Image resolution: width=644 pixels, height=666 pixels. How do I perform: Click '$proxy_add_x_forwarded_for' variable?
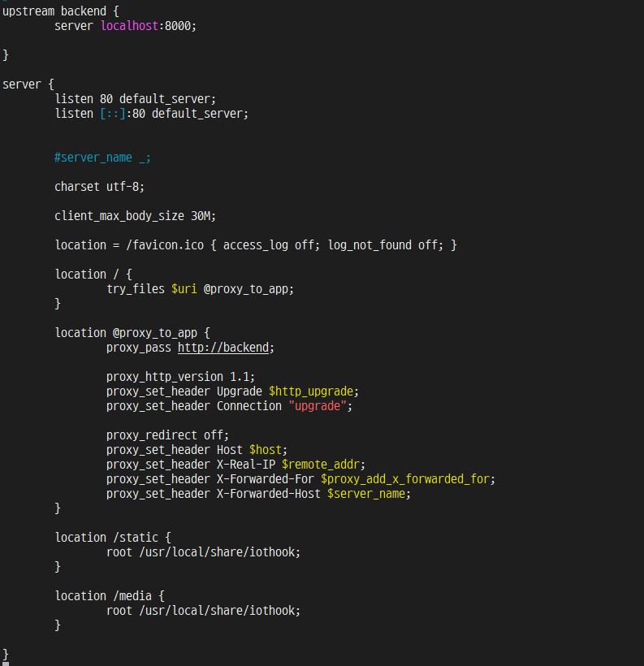coord(405,479)
